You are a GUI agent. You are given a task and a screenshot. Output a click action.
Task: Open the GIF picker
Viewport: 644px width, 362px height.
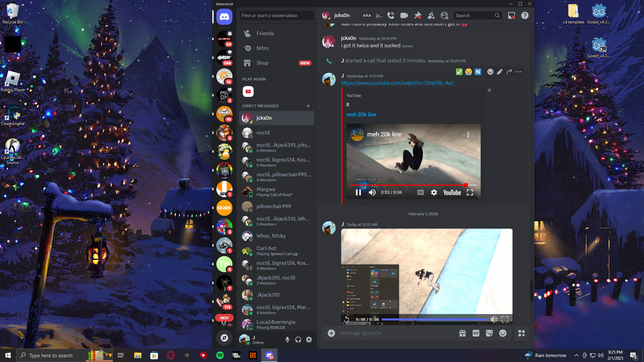click(476, 333)
